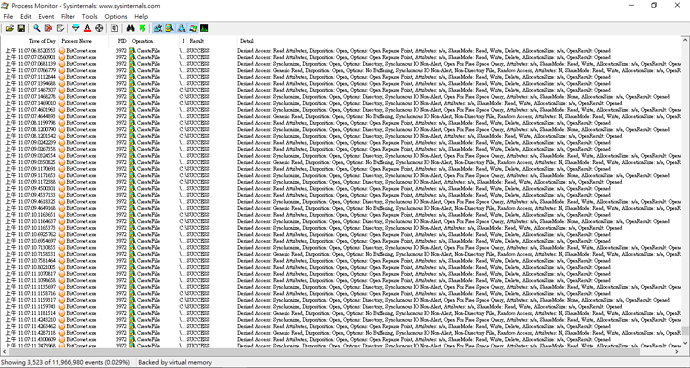The width and height of the screenshot is (690, 368).
Task: Open the Filter menu
Action: point(68,16)
